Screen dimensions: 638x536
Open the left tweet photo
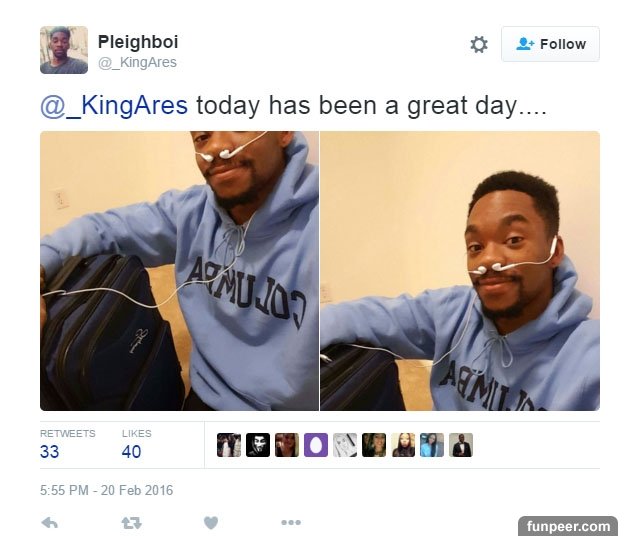(179, 271)
